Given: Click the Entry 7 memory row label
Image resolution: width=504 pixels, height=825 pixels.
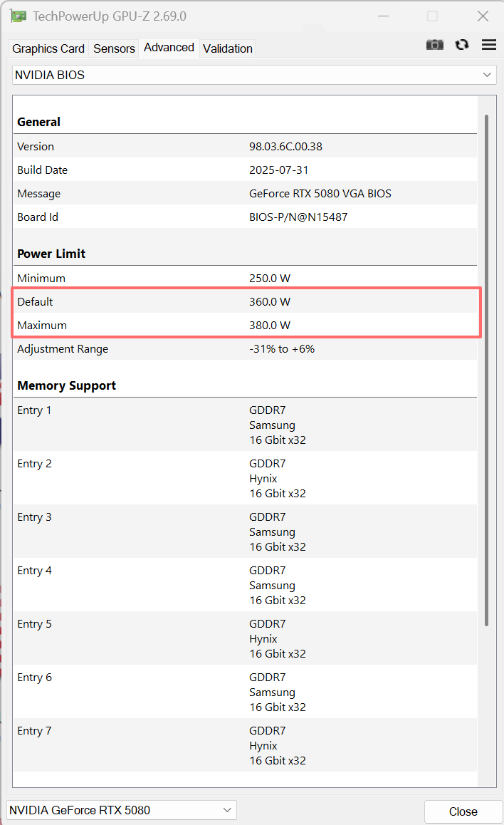Looking at the screenshot, I should pyautogui.click(x=34, y=731).
